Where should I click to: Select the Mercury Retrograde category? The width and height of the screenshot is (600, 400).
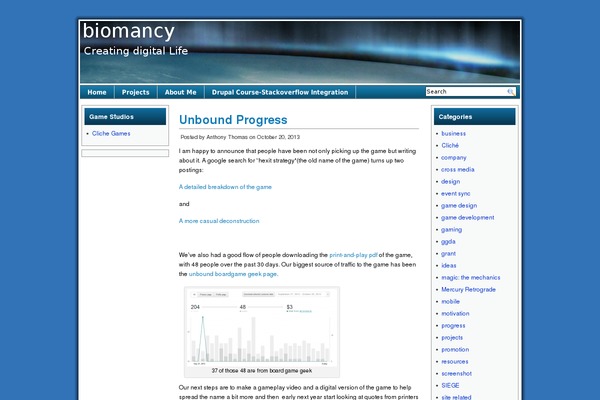(x=468, y=289)
